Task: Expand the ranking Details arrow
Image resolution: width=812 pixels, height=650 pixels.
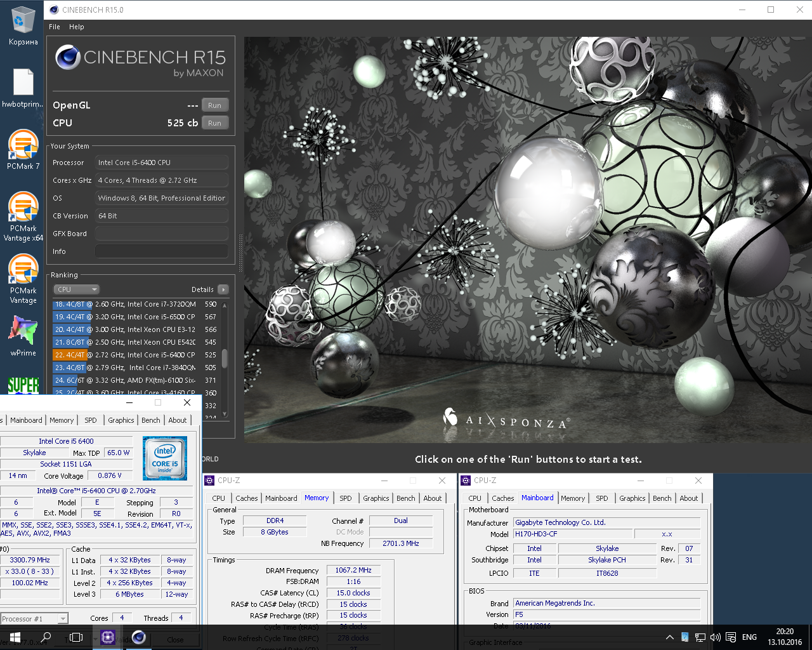Action: (223, 289)
